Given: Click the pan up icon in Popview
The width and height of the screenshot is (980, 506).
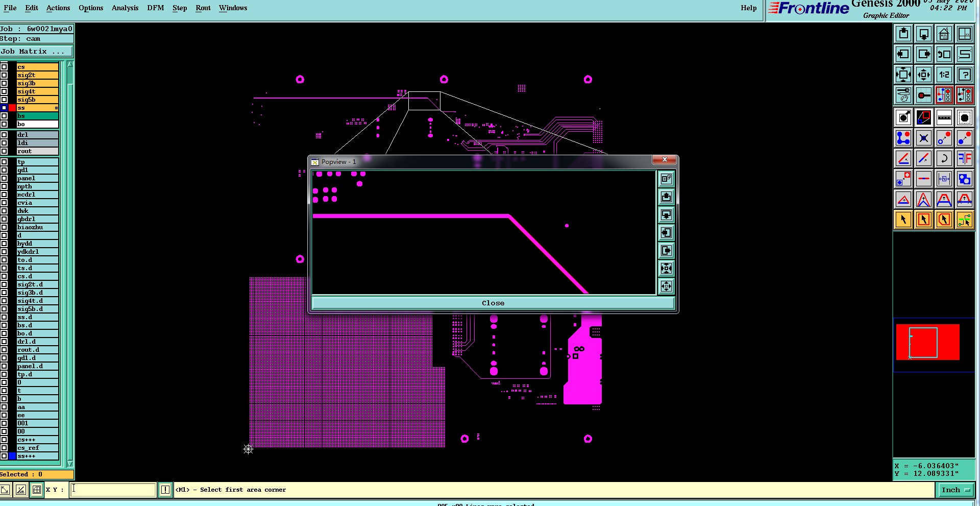Looking at the screenshot, I should pyautogui.click(x=666, y=197).
